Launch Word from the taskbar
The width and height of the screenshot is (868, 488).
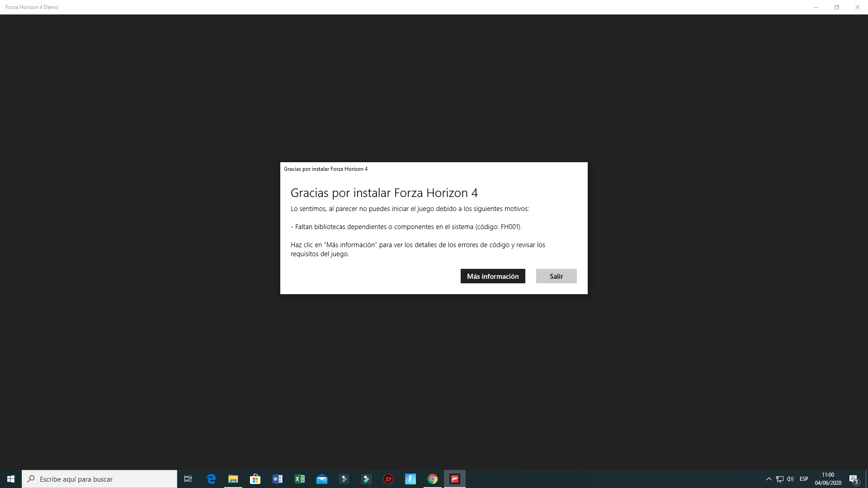pos(278,479)
